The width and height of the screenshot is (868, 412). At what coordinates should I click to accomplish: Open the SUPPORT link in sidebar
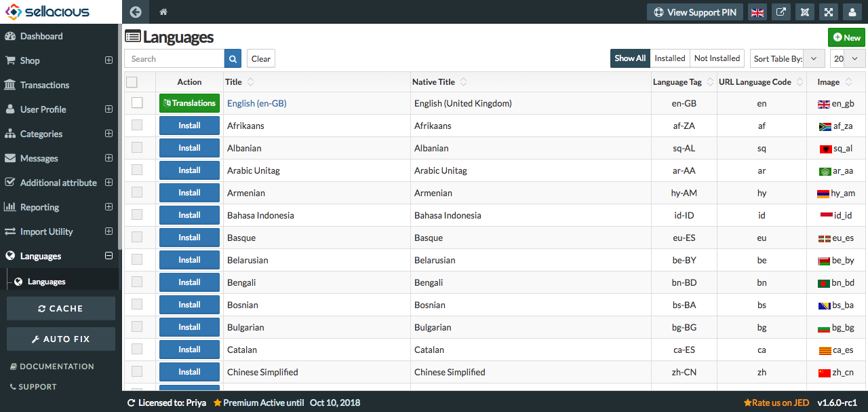click(x=33, y=387)
